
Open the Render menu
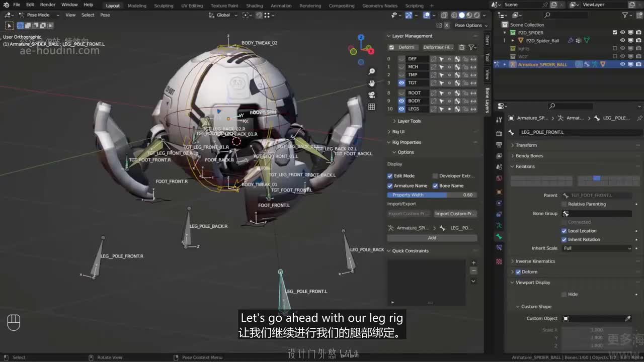click(48, 5)
